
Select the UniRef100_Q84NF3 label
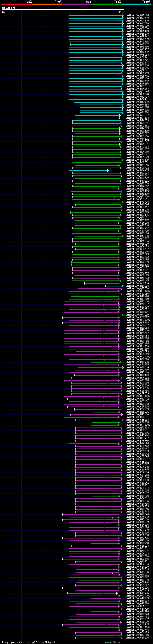tap(137, 170)
